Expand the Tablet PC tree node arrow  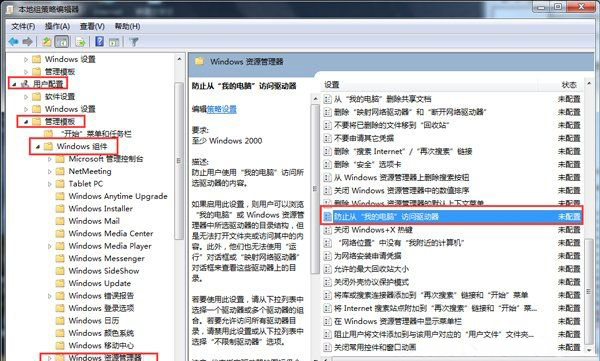(x=50, y=184)
